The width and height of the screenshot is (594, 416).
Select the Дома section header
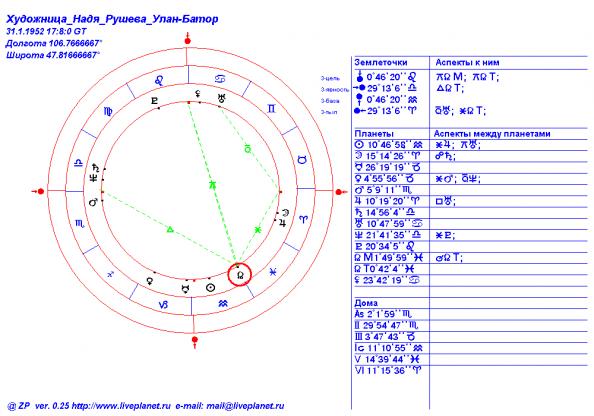[x=366, y=303]
